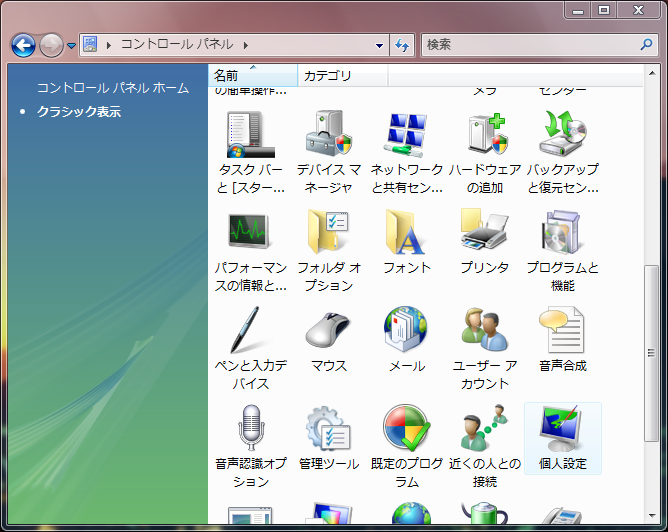Click メール label text
This screenshot has height=532, width=668.
(x=407, y=365)
